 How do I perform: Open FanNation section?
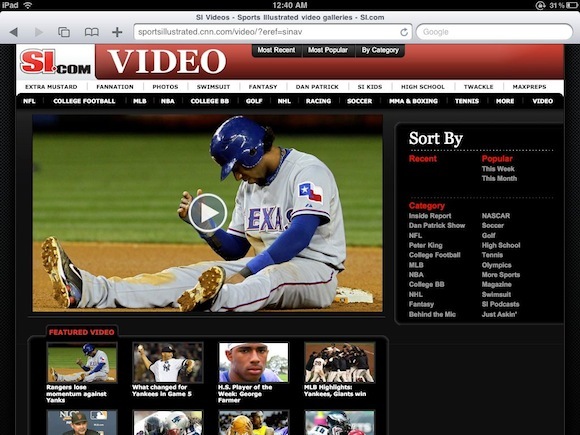point(115,87)
